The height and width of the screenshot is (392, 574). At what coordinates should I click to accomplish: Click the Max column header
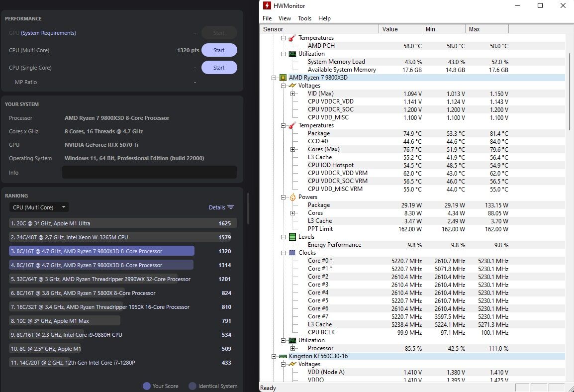click(487, 29)
